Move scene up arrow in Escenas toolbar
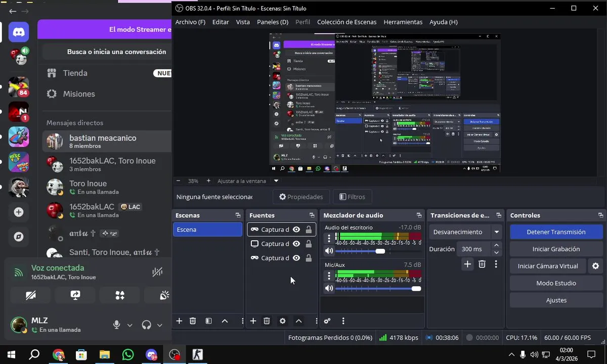This screenshot has width=607, height=364. [x=225, y=321]
